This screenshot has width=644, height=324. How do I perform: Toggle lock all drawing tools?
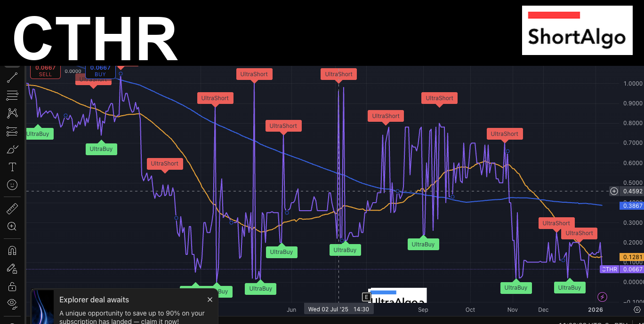[x=12, y=286]
